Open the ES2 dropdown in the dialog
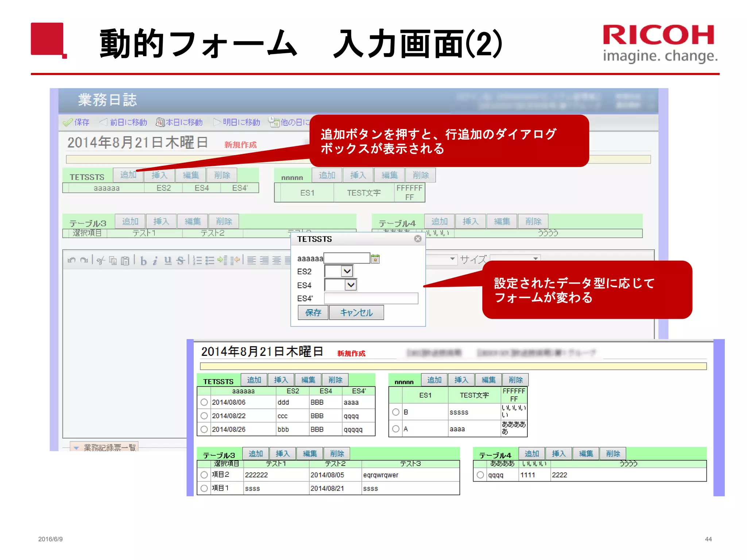The image size is (747, 560). [x=339, y=271]
